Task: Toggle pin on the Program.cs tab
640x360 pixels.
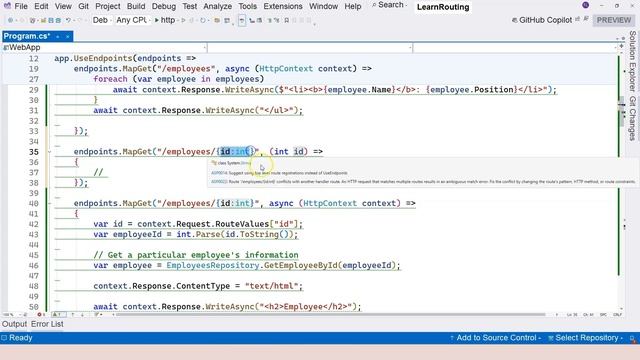Action: point(58,37)
